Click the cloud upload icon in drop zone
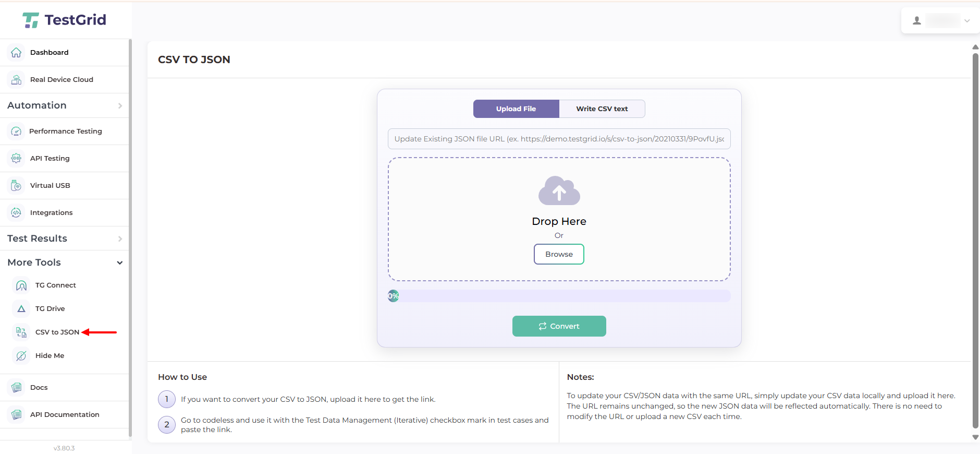The height and width of the screenshot is (454, 980). tap(559, 191)
